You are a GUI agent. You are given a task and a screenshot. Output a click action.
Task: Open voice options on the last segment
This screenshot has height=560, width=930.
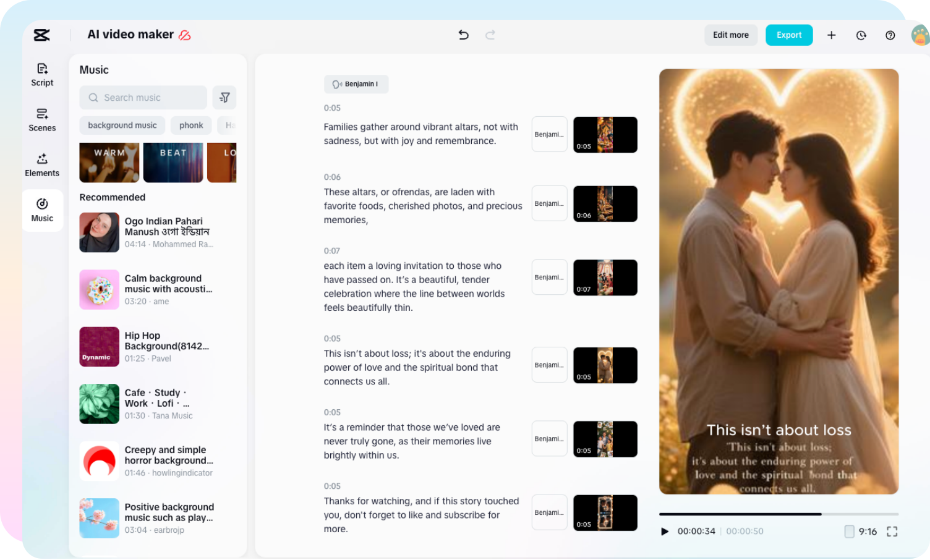[549, 512]
